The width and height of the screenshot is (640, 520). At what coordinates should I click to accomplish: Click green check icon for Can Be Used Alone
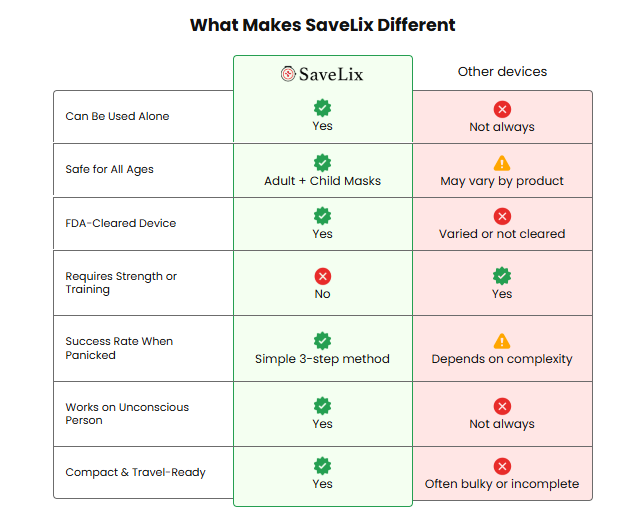pyautogui.click(x=322, y=108)
